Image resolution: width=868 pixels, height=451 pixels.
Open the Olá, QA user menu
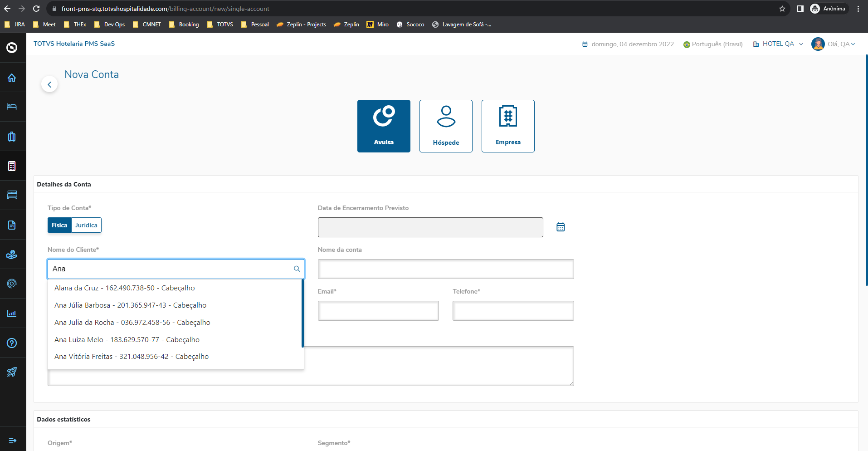pyautogui.click(x=834, y=44)
